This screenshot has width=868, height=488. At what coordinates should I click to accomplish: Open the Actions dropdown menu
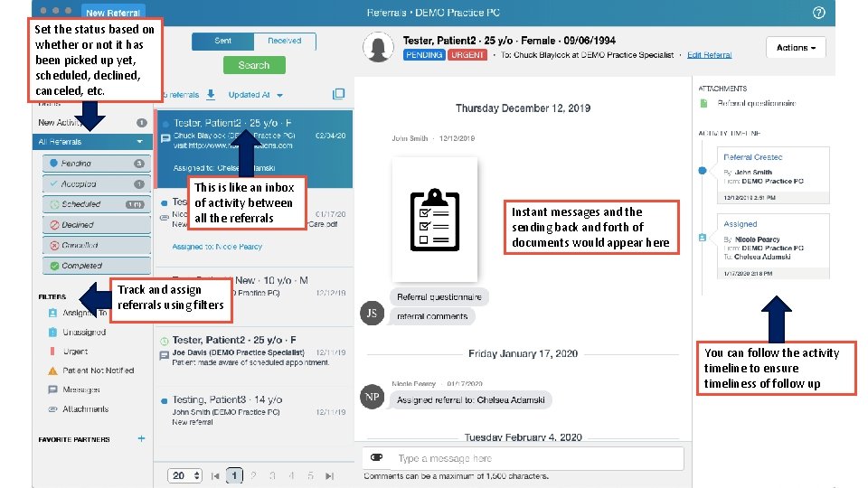click(x=796, y=48)
